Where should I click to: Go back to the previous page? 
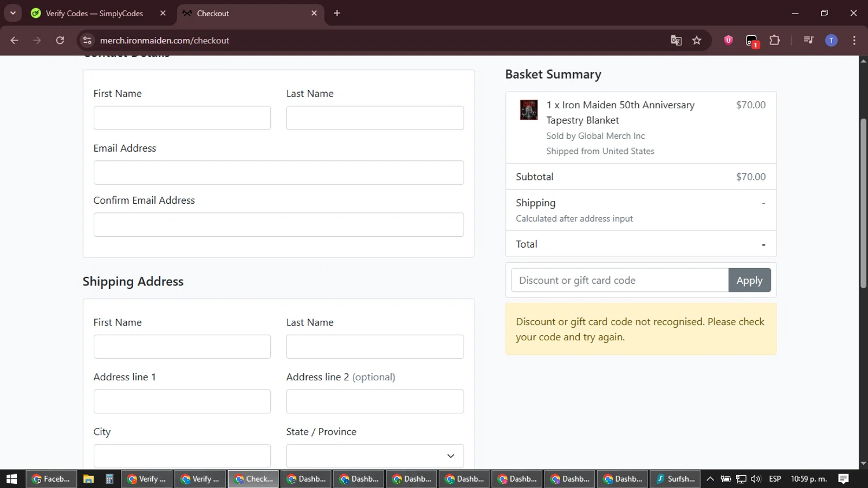pyautogui.click(x=14, y=41)
